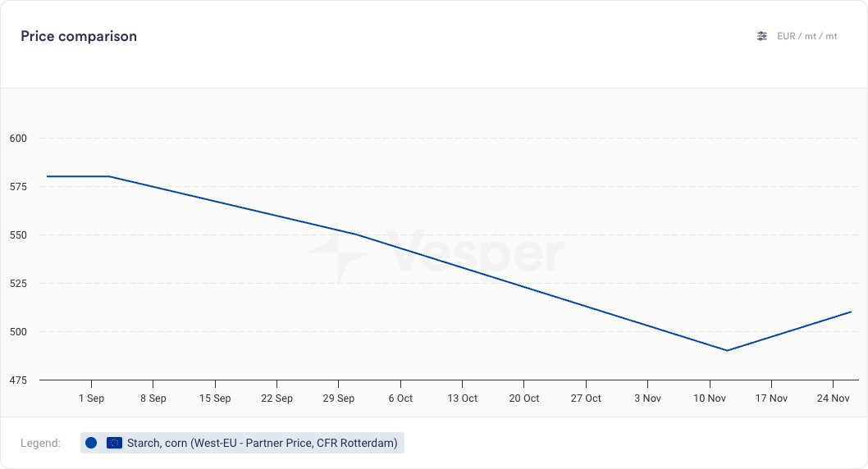Viewport: 868px width, 469px height.
Task: Click the blue dot in the legend
Action: click(x=91, y=443)
